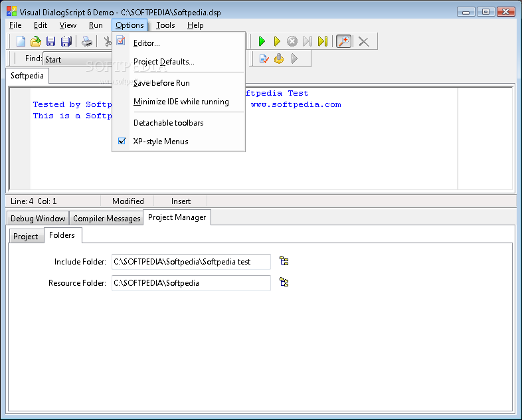
Task: Select the Softpedia editor tab
Action: click(27, 76)
